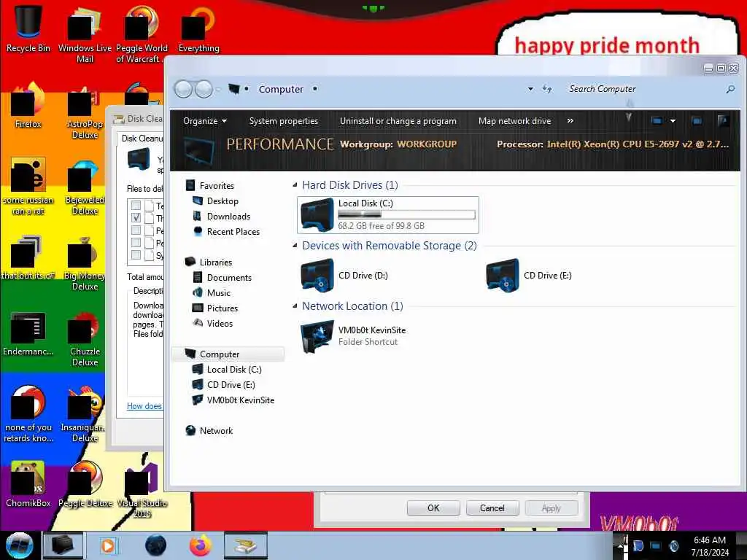Select Libraries header in navigation pane
Screen dimensions: 747x560
[215, 262]
